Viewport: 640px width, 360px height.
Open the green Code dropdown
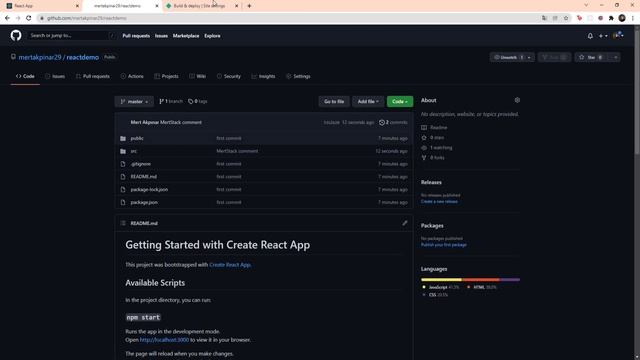pyautogui.click(x=400, y=101)
